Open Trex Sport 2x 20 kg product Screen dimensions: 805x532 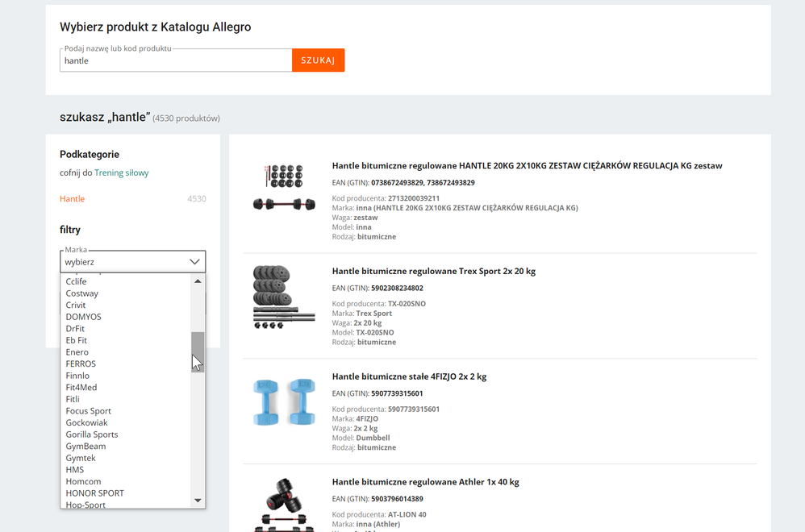click(434, 272)
